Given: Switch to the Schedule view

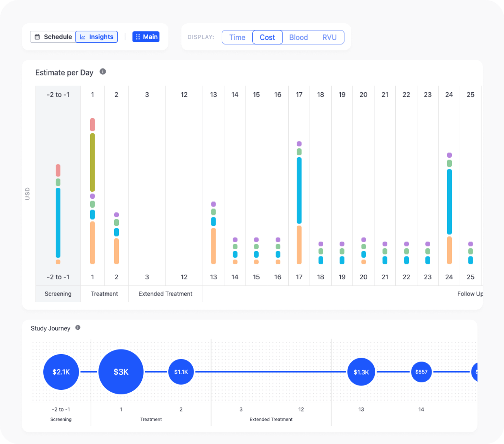Looking at the screenshot, I should (x=53, y=37).
